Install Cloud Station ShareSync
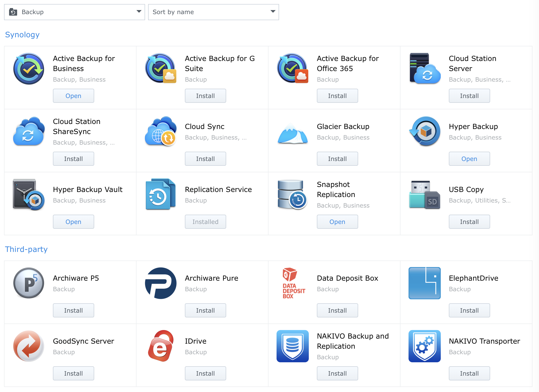The width and height of the screenshot is (539, 392). point(74,159)
